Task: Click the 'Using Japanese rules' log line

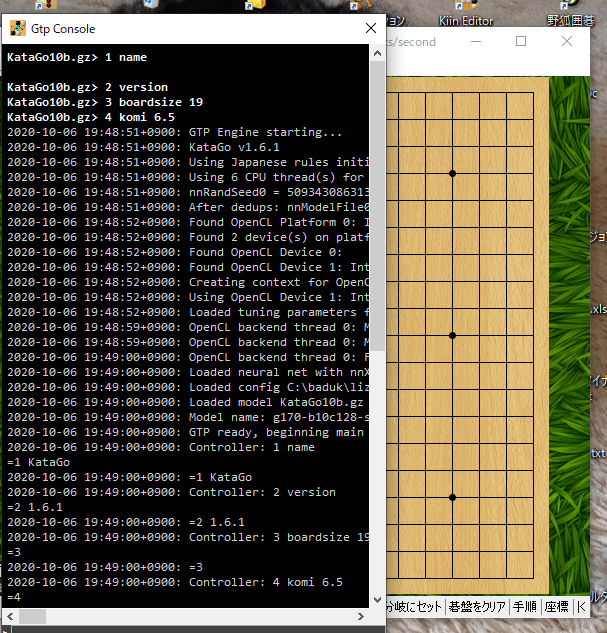Action: [188, 162]
